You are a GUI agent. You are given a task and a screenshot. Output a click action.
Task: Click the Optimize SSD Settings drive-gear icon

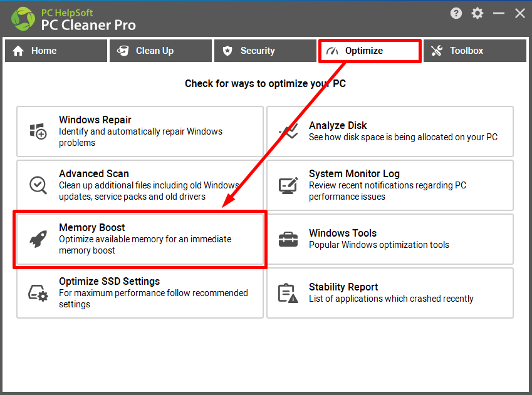[38, 293]
